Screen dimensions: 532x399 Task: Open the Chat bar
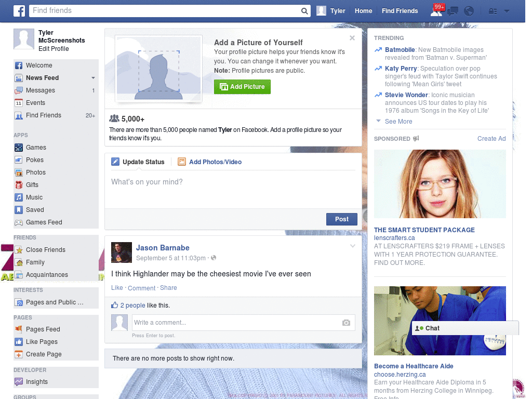[x=465, y=328]
